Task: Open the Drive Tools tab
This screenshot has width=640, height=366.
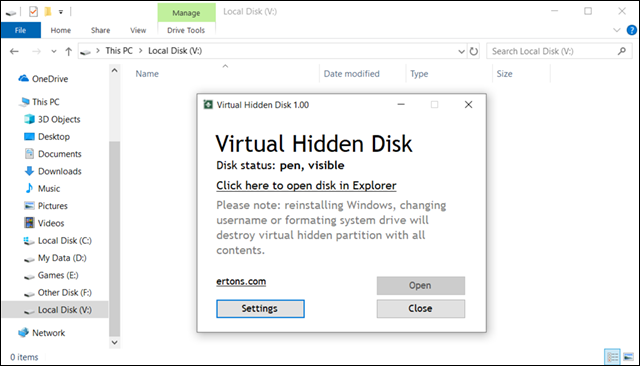Action: pos(186,30)
